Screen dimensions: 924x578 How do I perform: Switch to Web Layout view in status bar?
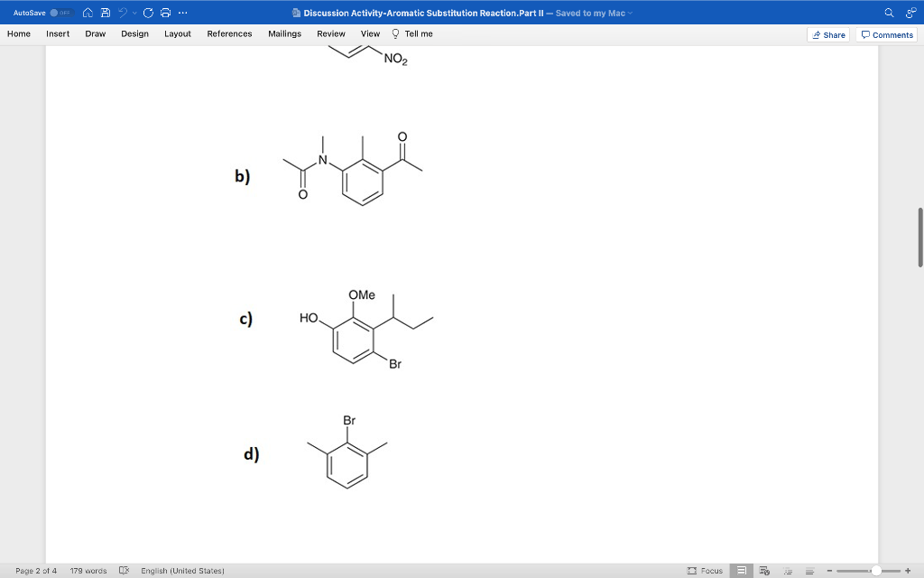point(764,570)
